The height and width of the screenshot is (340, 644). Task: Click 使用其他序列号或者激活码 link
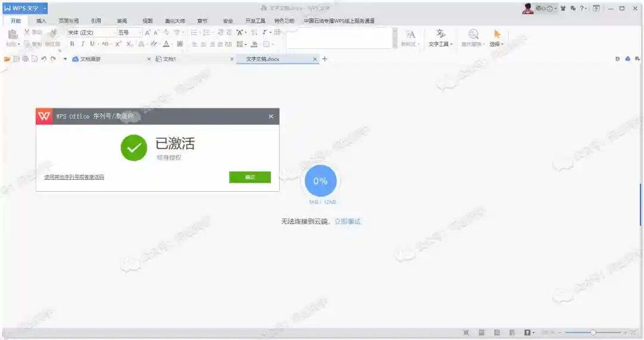pos(74,177)
